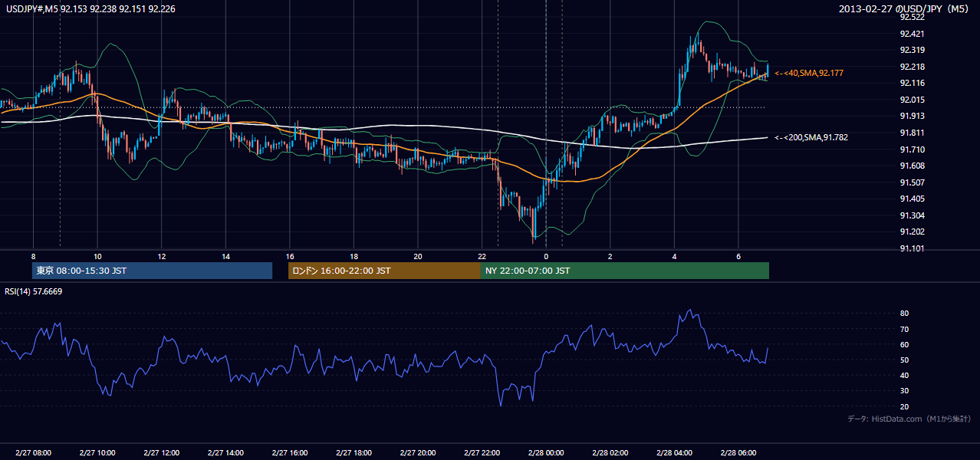Click the 92.319 price axis label
980x460 pixels.
pyautogui.click(x=913, y=50)
